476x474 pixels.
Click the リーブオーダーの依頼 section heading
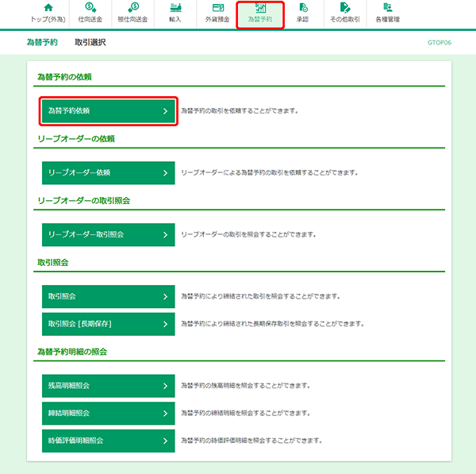[x=76, y=139]
